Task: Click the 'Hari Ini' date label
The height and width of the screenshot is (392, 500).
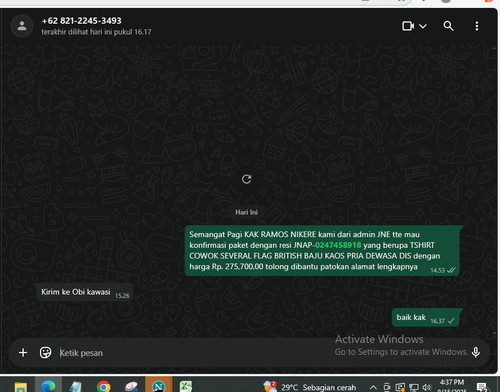Action: tap(246, 212)
